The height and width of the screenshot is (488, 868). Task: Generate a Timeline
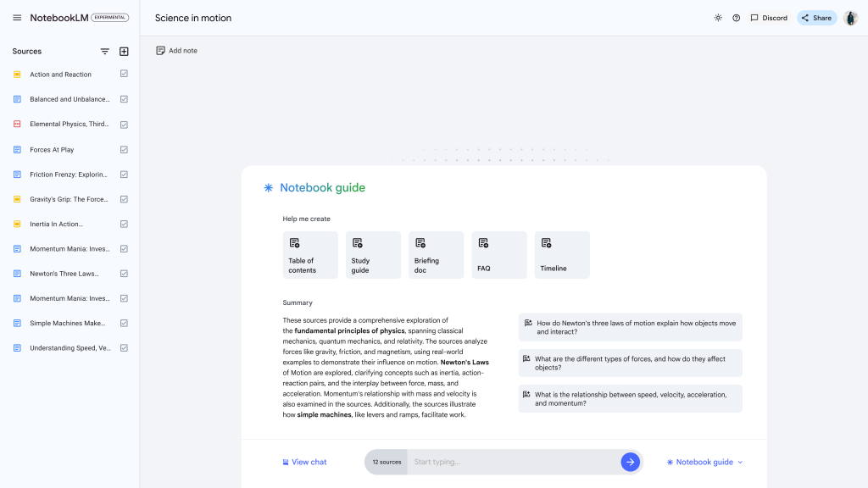point(562,254)
